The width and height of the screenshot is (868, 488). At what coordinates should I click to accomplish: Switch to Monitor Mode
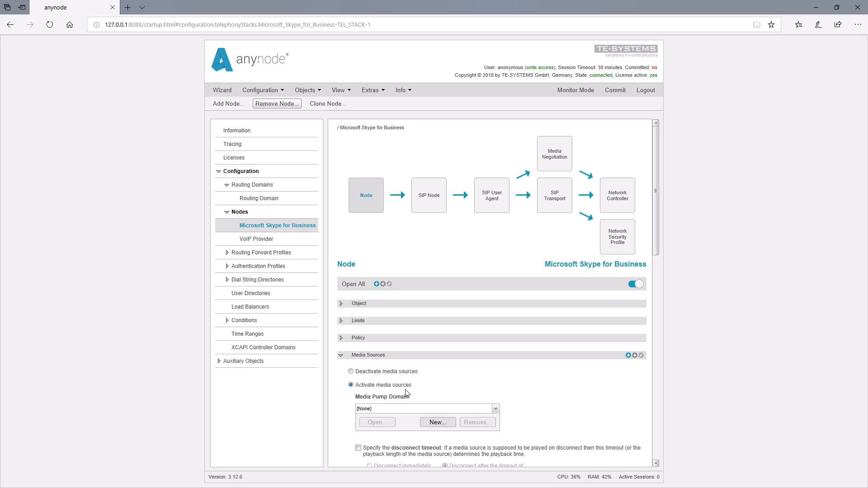coord(576,90)
